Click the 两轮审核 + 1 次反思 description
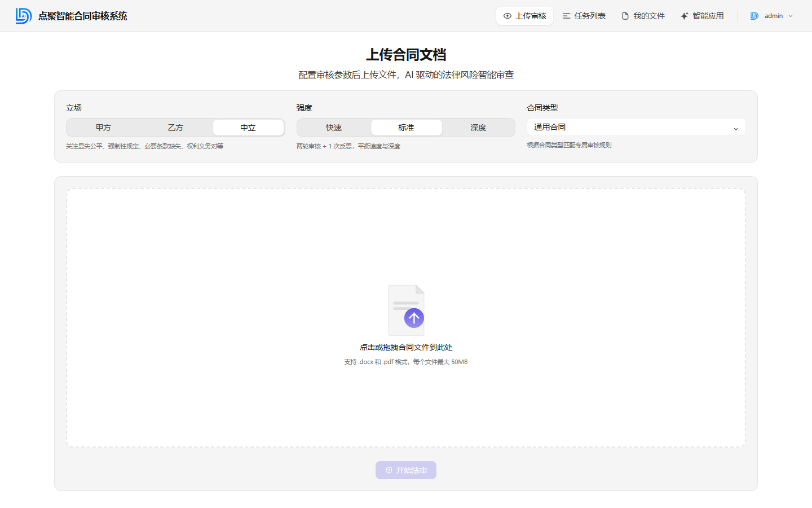 [348, 146]
